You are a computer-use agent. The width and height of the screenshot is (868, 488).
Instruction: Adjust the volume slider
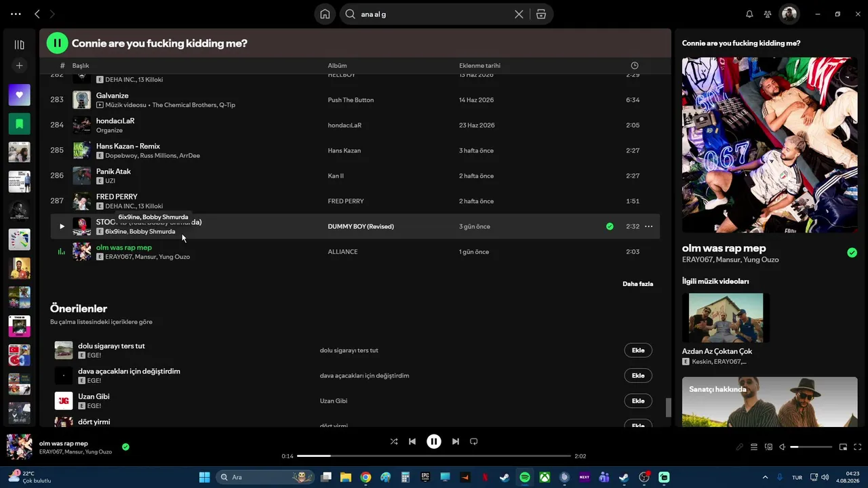[811, 447]
